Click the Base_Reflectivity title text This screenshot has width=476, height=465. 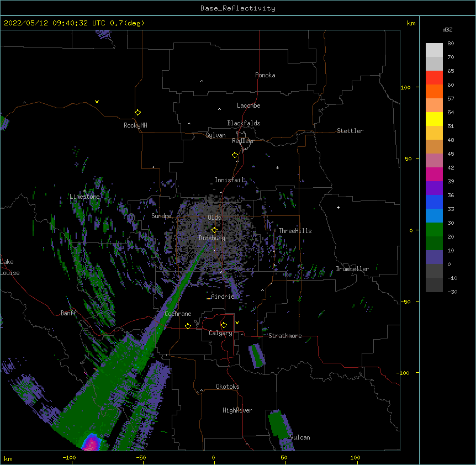coord(238,8)
